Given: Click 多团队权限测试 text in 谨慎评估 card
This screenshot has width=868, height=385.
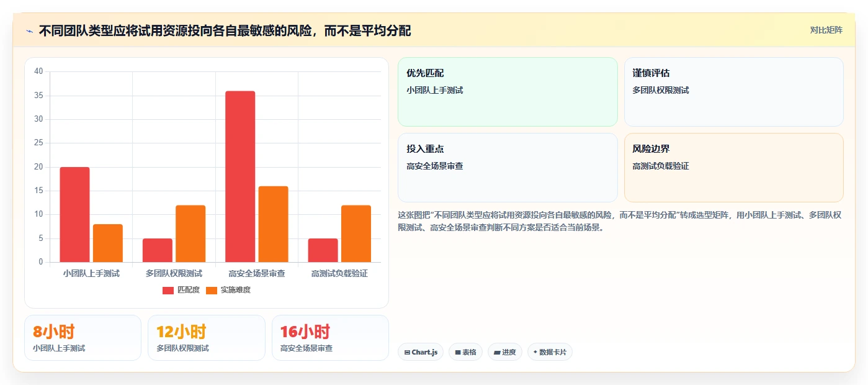Looking at the screenshot, I should 661,90.
